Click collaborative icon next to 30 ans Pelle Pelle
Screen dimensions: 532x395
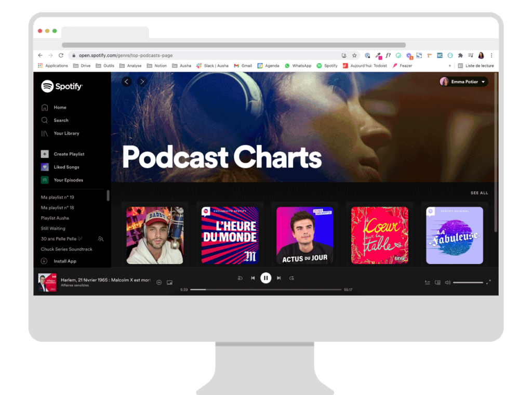101,239
